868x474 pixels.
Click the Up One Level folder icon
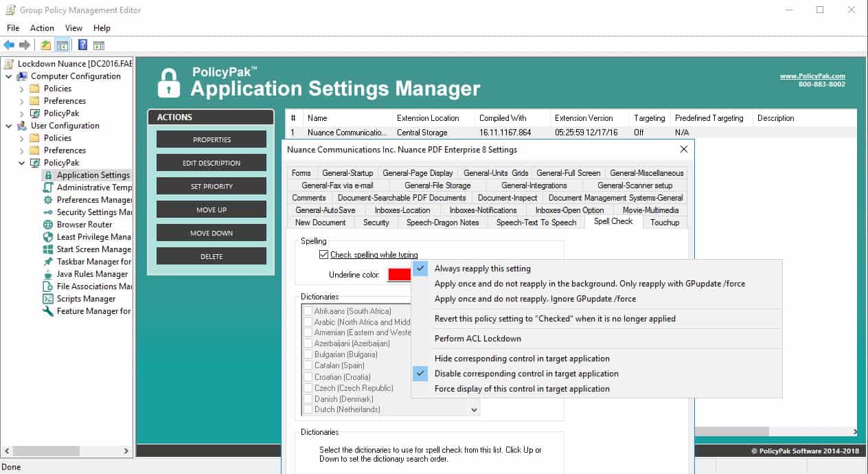(x=45, y=45)
